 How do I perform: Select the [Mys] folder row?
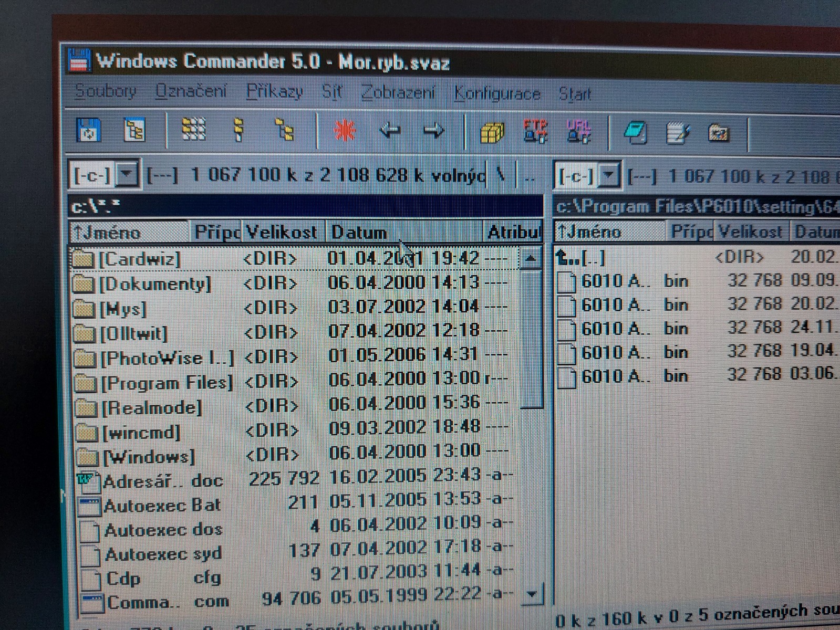click(295, 308)
